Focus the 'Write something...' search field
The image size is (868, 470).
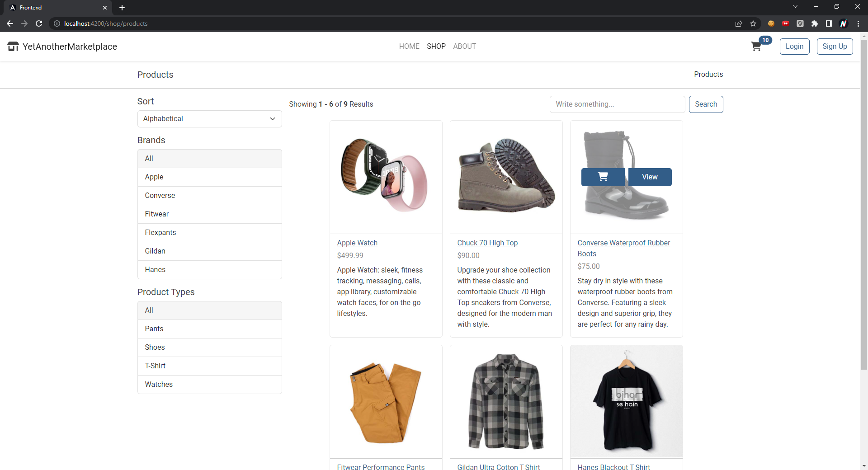[617, 104]
